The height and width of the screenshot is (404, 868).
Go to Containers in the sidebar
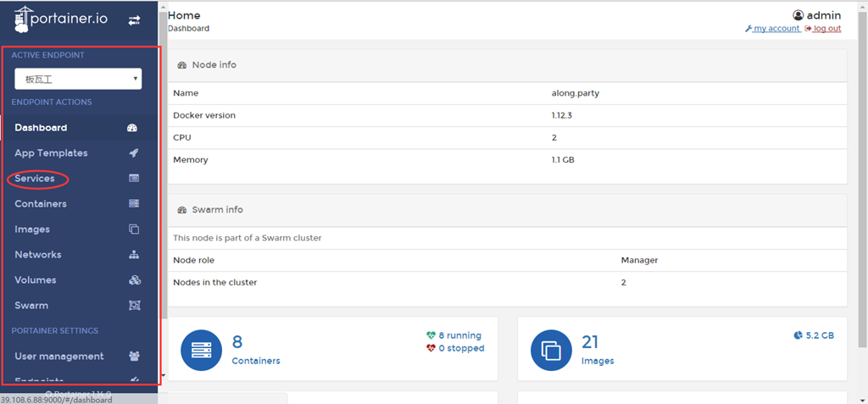click(x=41, y=204)
